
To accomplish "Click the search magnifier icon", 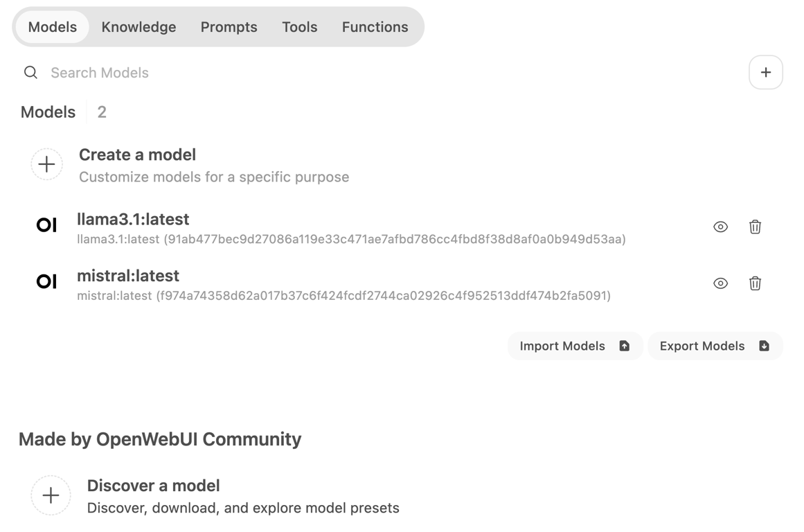I will [x=30, y=72].
